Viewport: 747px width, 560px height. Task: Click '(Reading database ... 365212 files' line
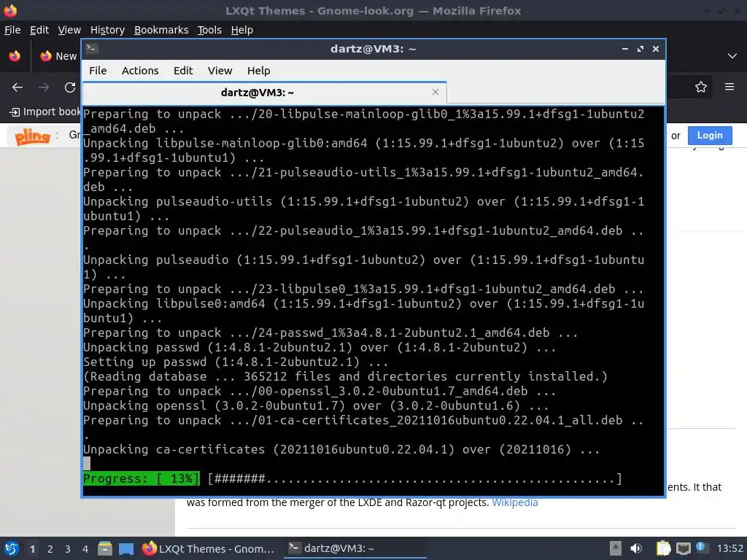pos(345,376)
